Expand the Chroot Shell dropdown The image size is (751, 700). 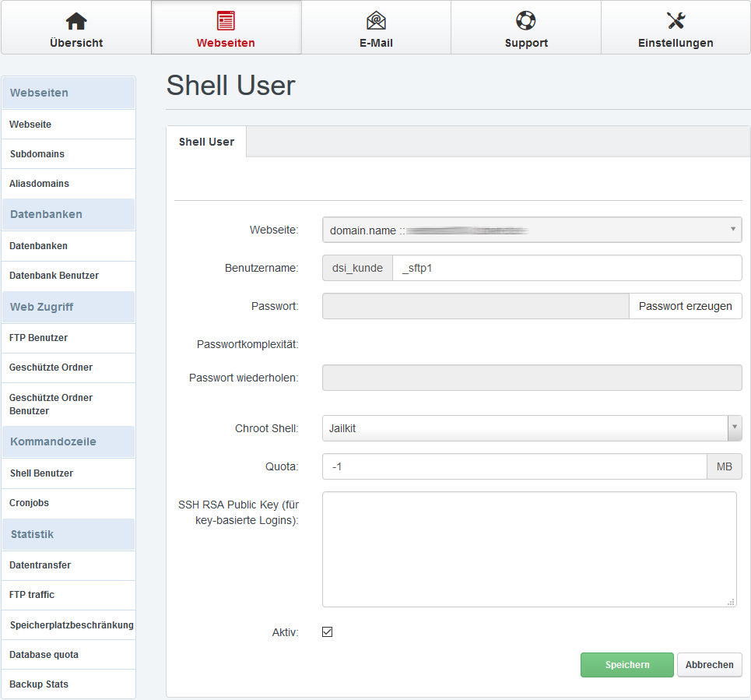532,428
